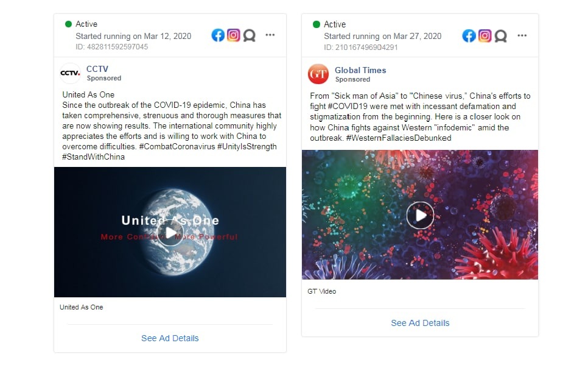Open three-dot menu on CCTV ad
588x368 pixels.
point(270,35)
